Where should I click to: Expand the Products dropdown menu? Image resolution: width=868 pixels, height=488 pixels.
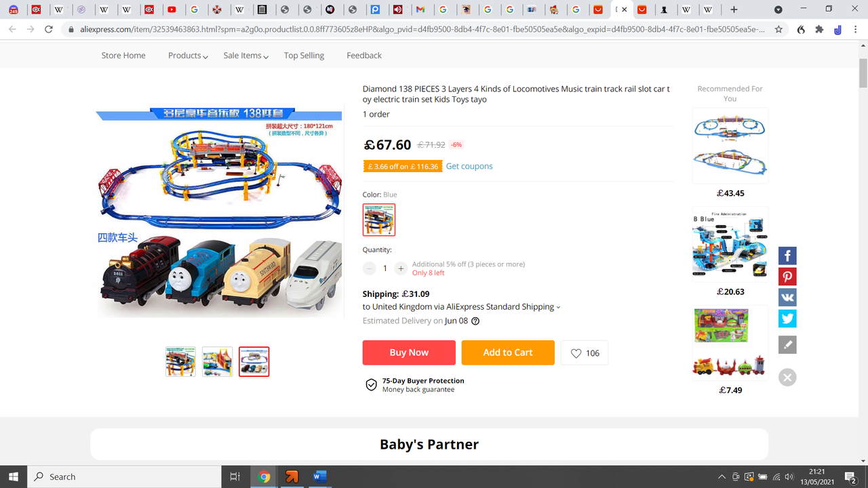[x=188, y=56]
